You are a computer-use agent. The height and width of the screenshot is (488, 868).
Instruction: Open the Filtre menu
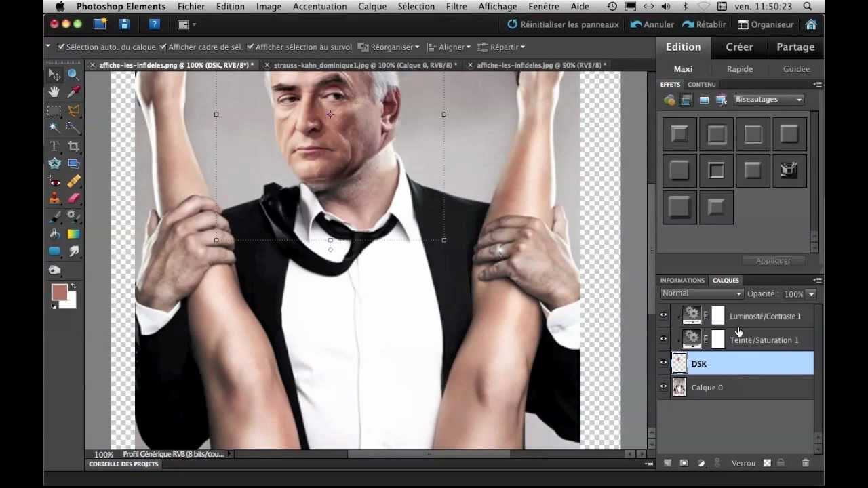click(x=456, y=7)
